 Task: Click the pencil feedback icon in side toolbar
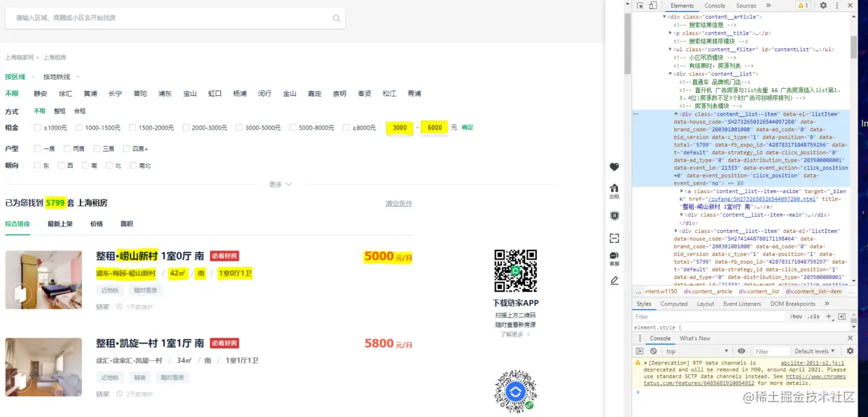(614, 281)
